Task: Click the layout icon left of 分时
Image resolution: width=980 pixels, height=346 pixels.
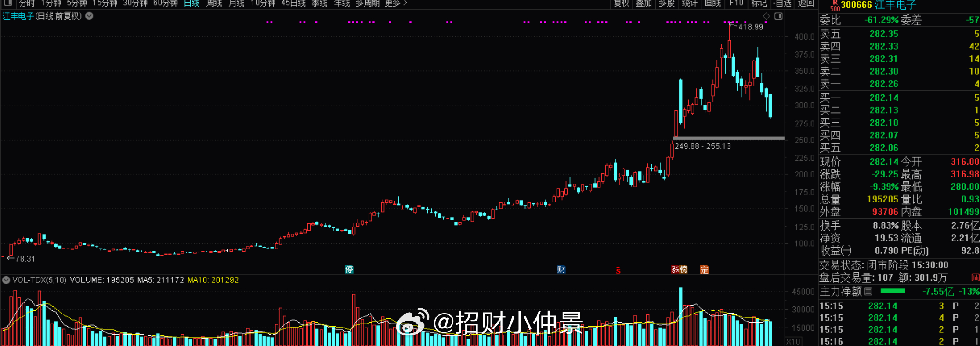Action: pyautogui.click(x=8, y=3)
